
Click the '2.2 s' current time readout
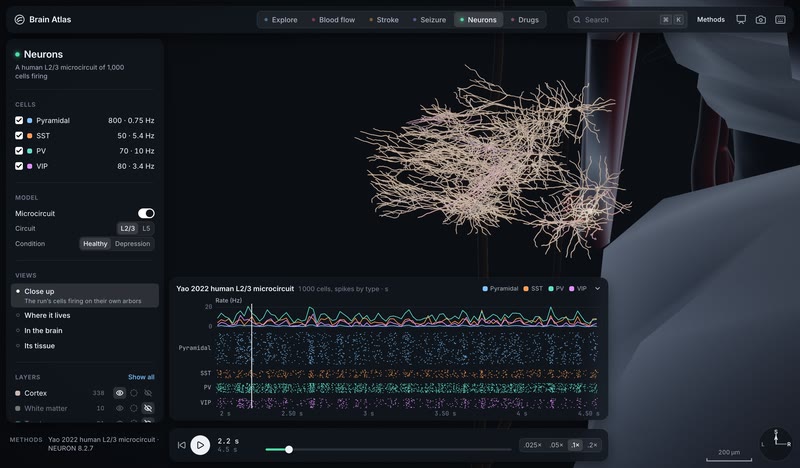tap(228, 441)
